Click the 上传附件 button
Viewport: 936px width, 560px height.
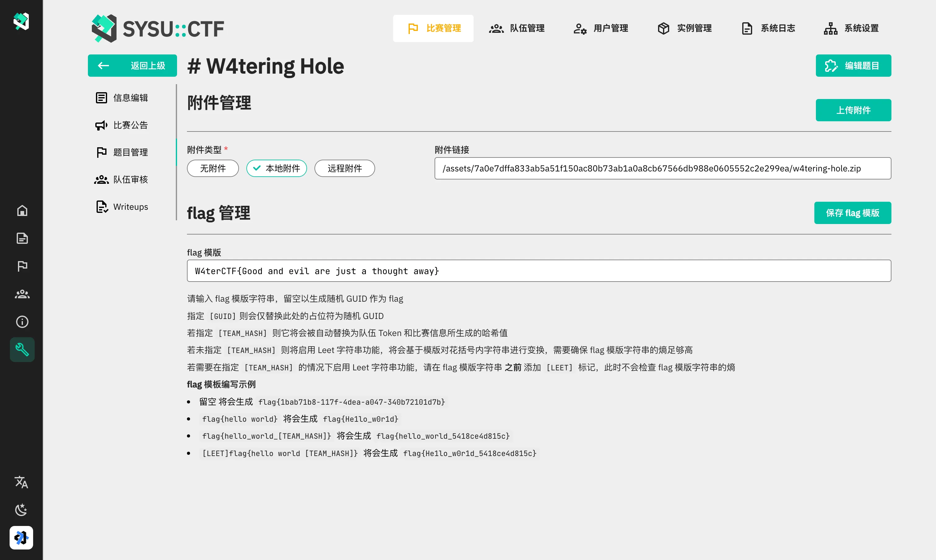[853, 110]
